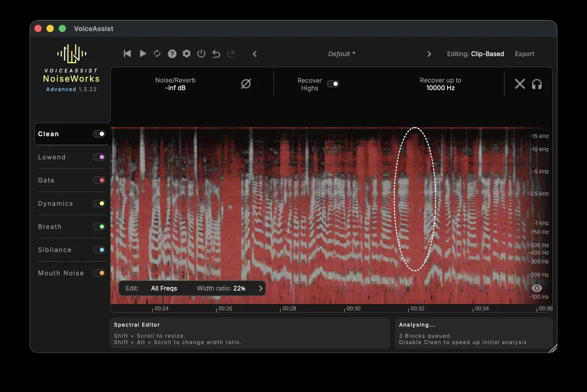Image resolution: width=587 pixels, height=392 pixels.
Task: Click the 00:32 timeline marker
Action: click(x=417, y=308)
